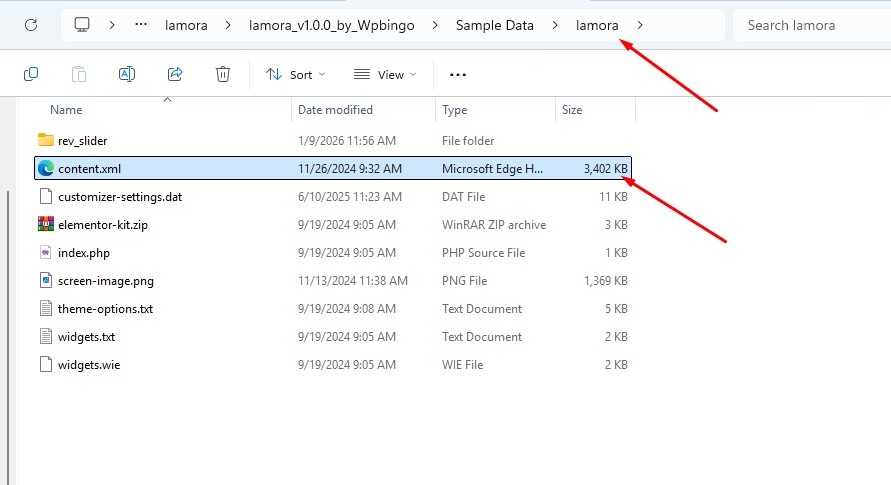
Task: Select the elementor-kit.zip file
Action: tap(333, 224)
